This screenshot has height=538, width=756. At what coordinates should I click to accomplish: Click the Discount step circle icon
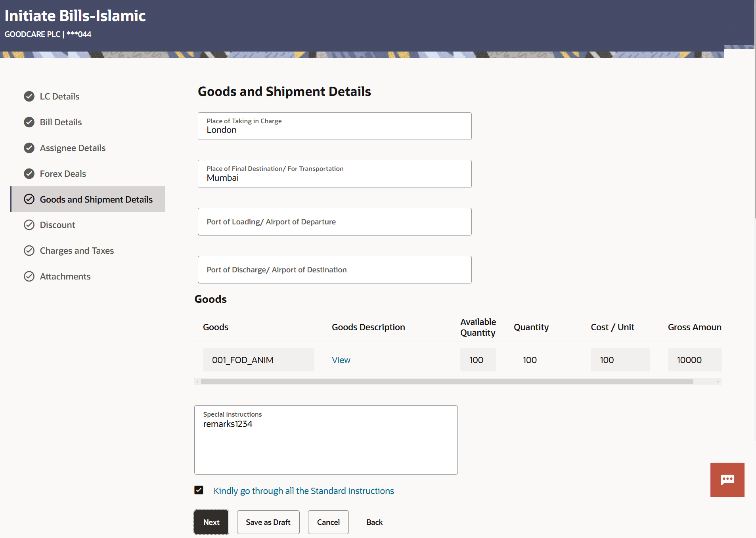(29, 225)
